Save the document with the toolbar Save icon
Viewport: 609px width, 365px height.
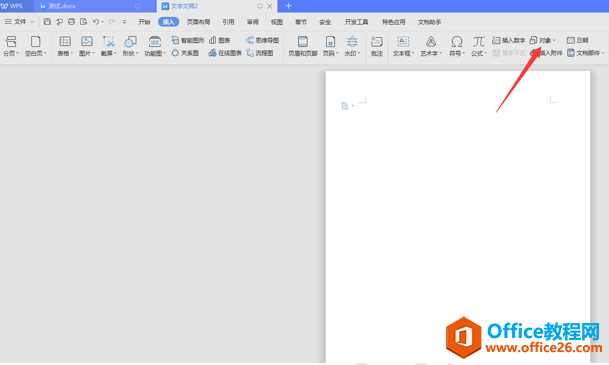pos(47,22)
